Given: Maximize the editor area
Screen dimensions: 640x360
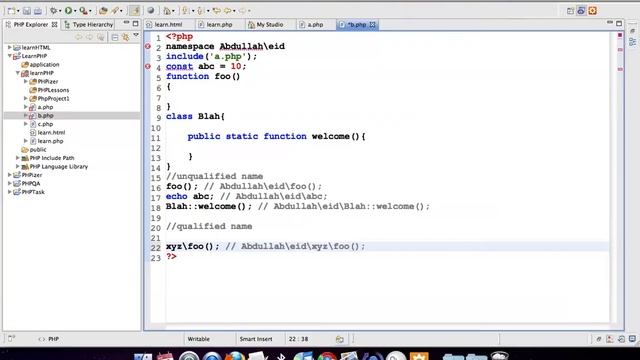Looking at the screenshot, I should pos(619,24).
